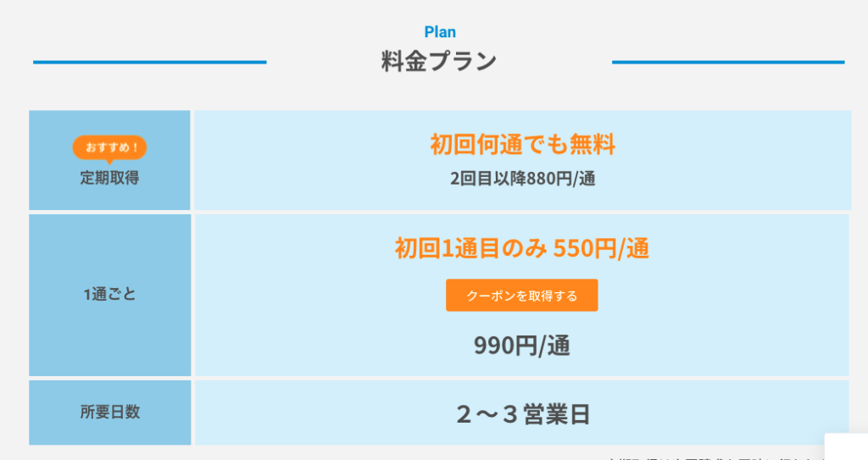Image resolution: width=868 pixels, height=460 pixels.
Task: Click the blue divider line left of heading
Action: 149,62
